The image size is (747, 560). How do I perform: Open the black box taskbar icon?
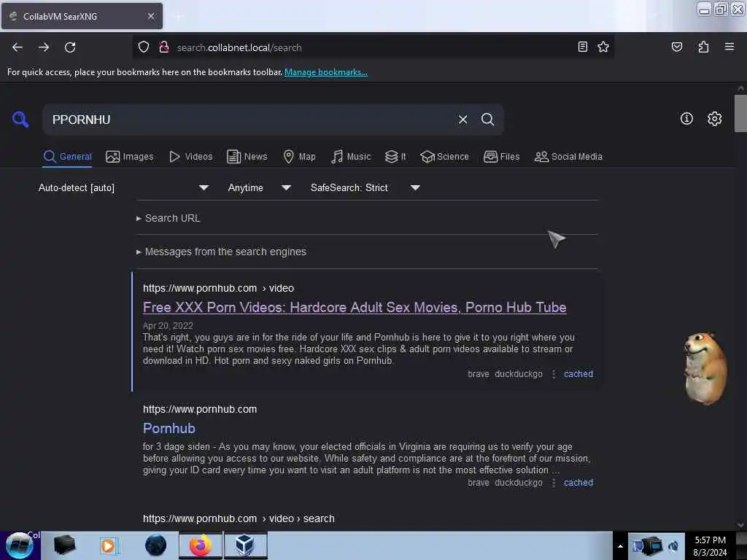[x=64, y=545]
